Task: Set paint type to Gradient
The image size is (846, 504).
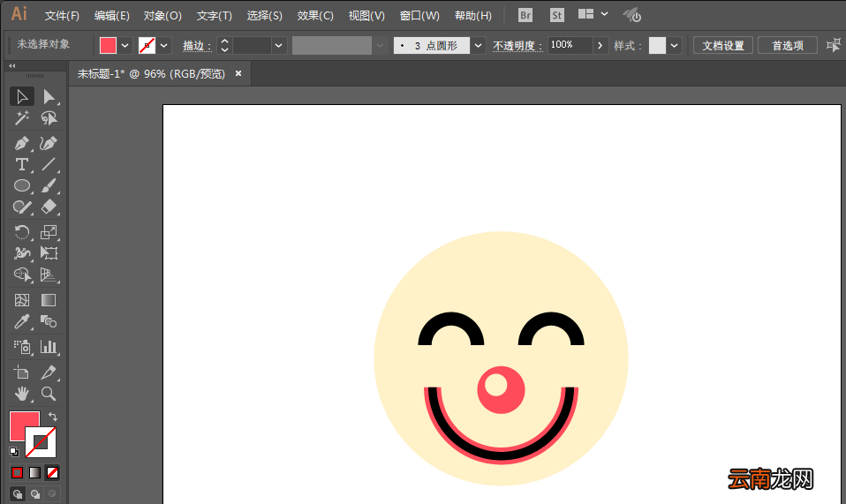Action: tap(34, 473)
